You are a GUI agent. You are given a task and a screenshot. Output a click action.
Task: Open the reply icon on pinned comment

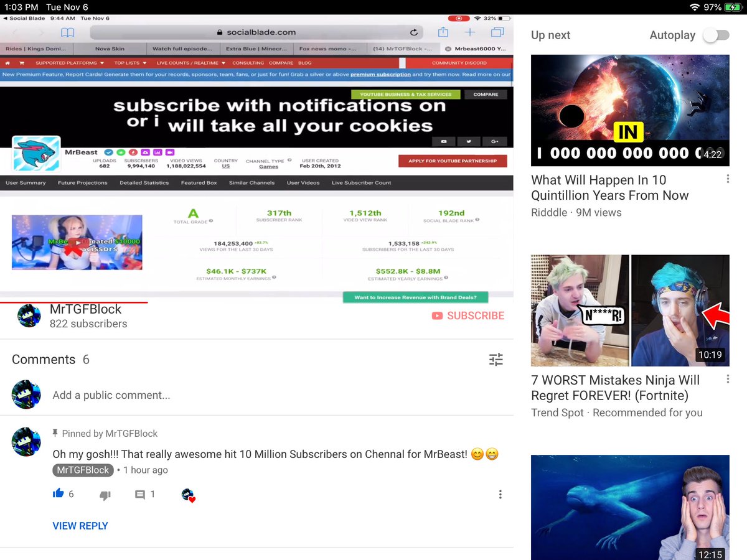(x=140, y=495)
